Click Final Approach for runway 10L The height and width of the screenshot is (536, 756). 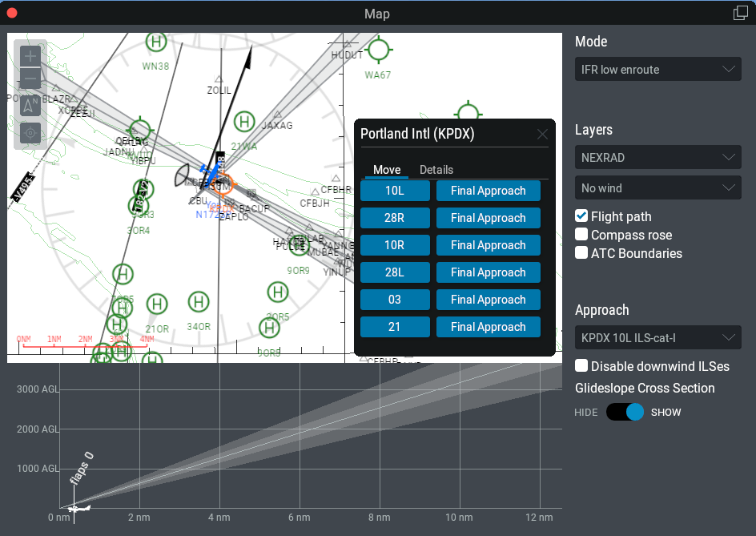489,191
